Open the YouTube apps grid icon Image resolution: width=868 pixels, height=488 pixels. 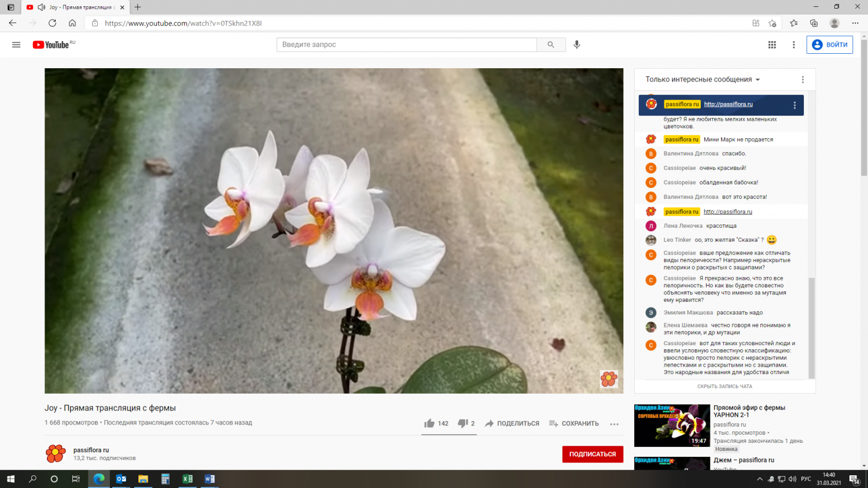pos(772,45)
